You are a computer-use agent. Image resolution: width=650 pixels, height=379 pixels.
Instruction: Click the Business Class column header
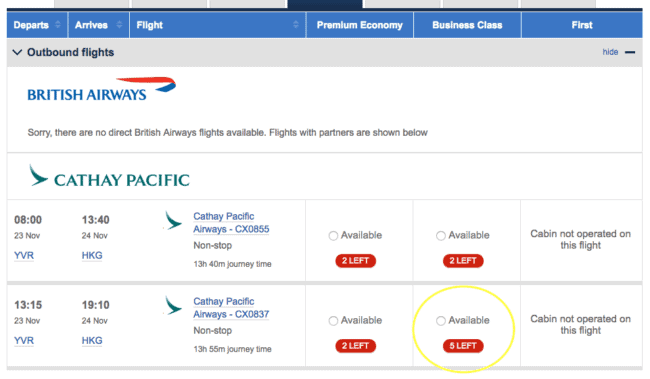467,25
